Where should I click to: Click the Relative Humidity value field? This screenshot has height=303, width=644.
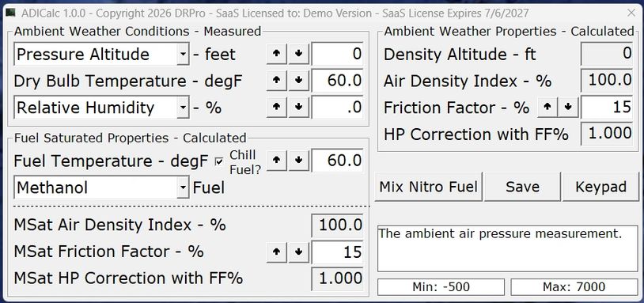coord(337,107)
